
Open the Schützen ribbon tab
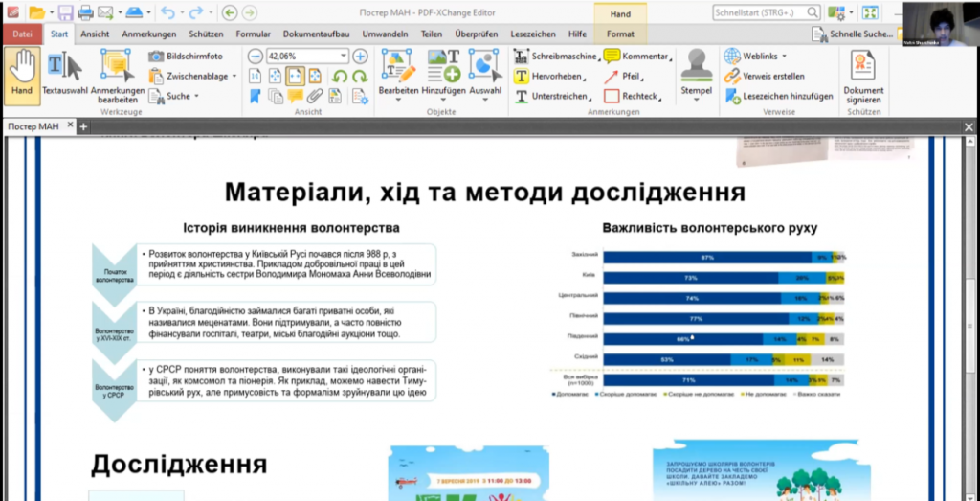(x=206, y=34)
